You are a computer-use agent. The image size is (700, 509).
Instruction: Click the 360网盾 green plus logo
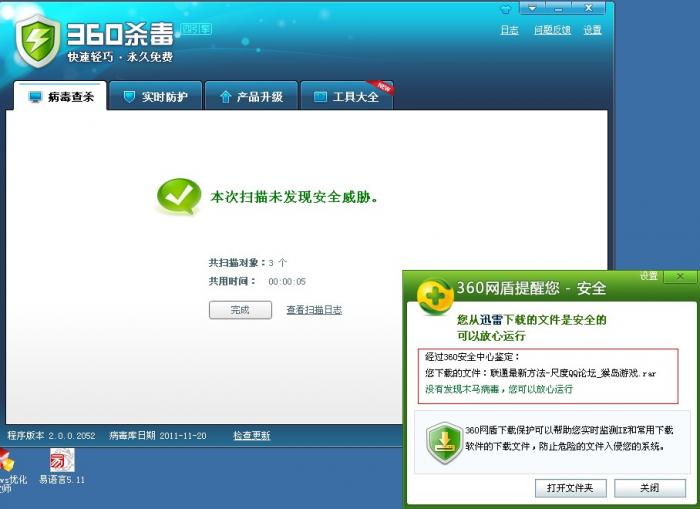coord(434,296)
